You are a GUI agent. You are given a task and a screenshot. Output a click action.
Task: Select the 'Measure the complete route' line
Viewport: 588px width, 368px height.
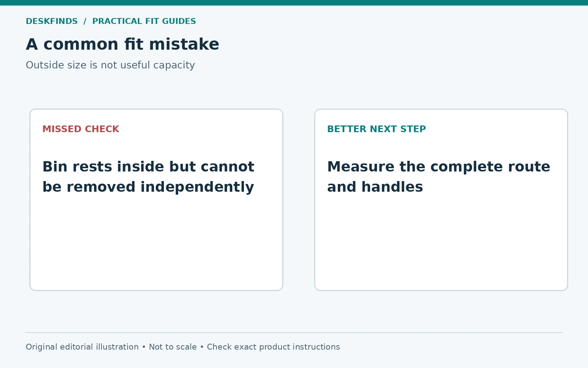pos(439,167)
